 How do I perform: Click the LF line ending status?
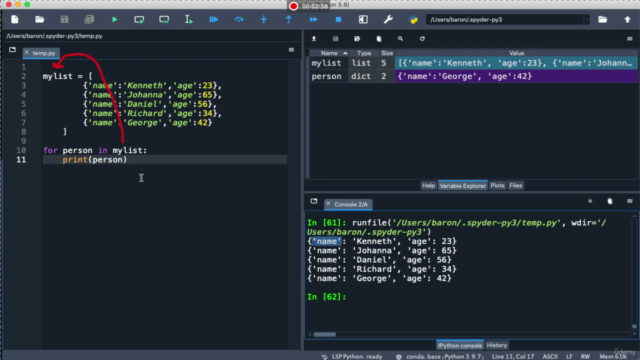[x=569, y=357]
